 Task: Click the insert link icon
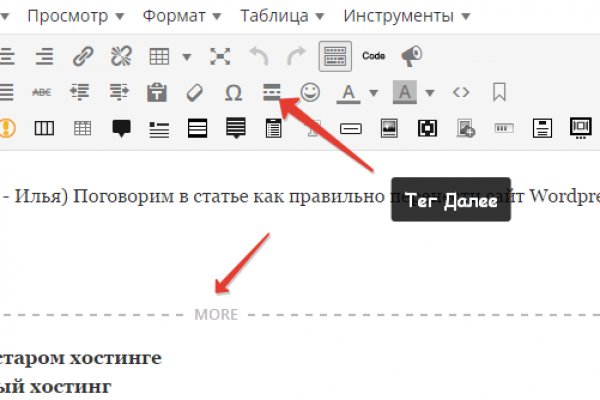pyautogui.click(x=84, y=56)
